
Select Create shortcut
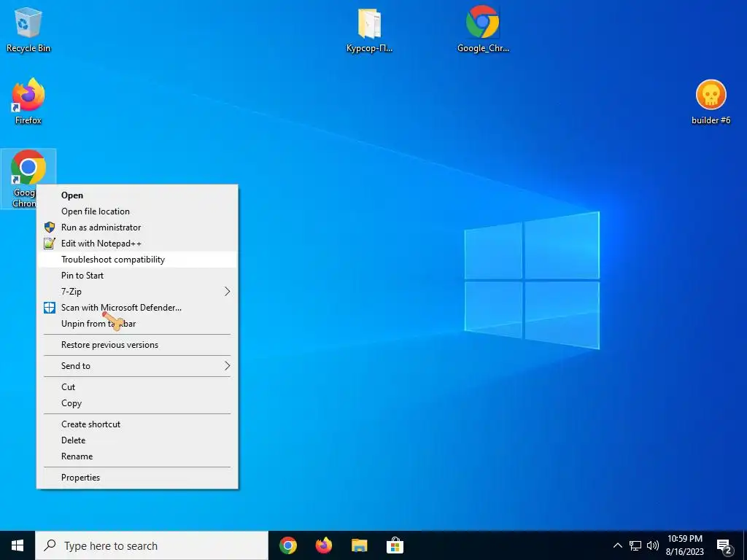pyautogui.click(x=137, y=424)
